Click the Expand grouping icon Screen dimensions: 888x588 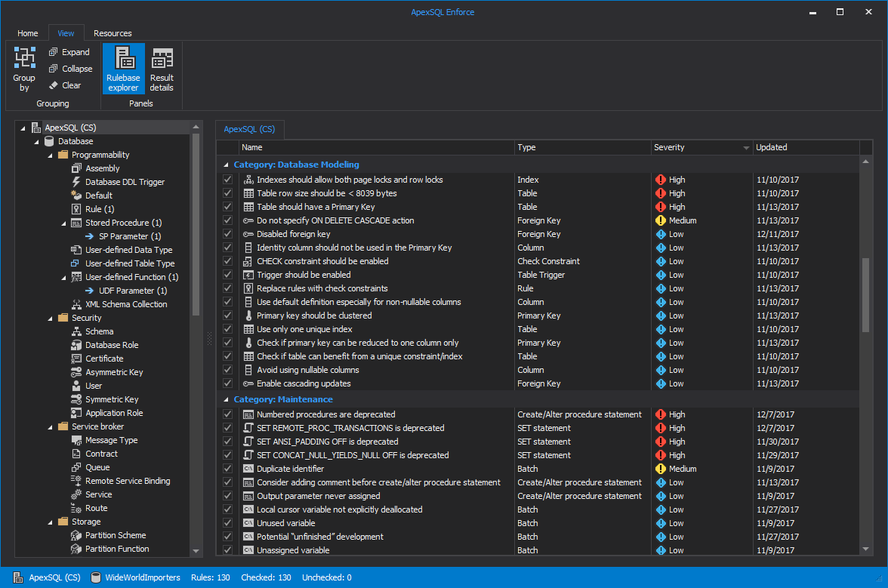(53, 52)
